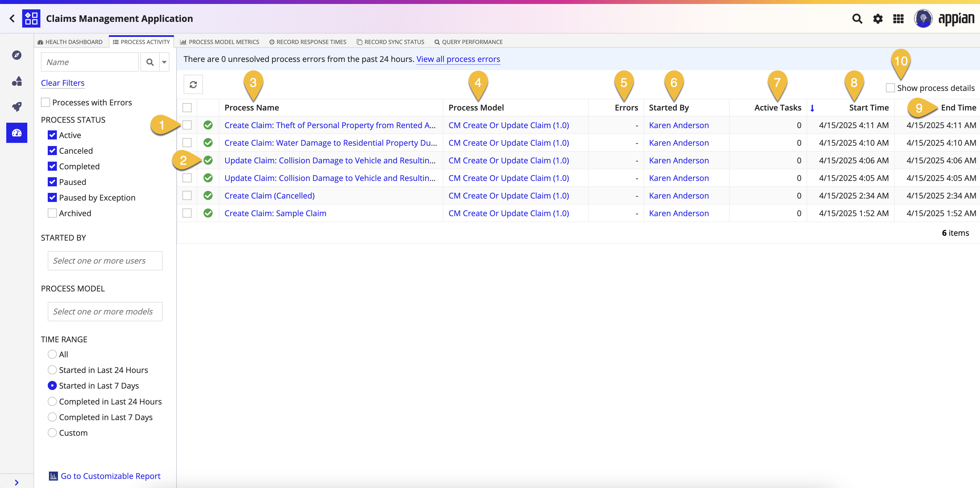Screen dimensions: 980x488
Task: Check the Archived status filter
Action: pos(53,213)
